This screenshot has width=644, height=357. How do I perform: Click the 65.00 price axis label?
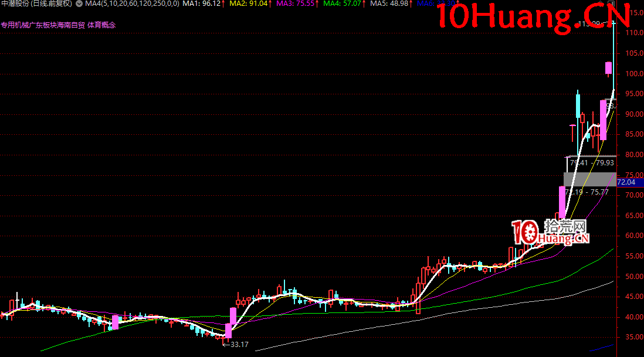[634, 216]
